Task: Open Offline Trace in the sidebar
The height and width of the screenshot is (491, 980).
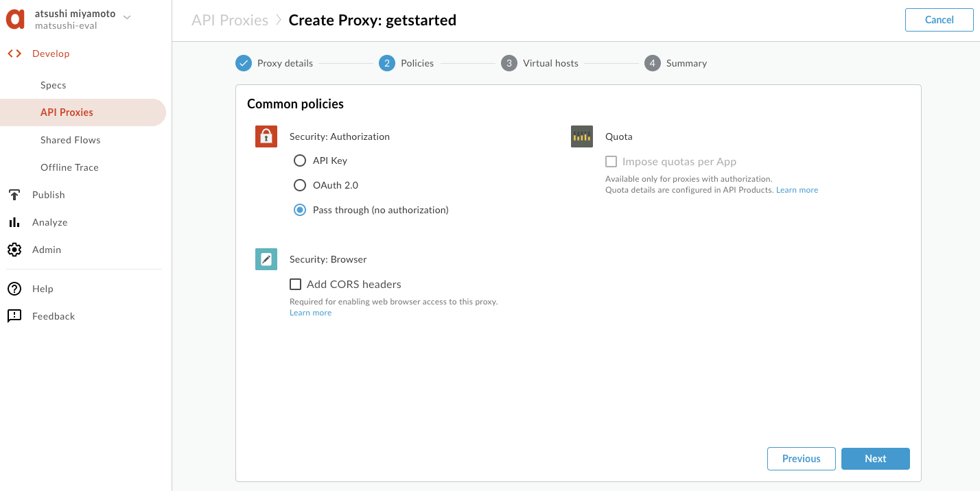Action: (69, 167)
